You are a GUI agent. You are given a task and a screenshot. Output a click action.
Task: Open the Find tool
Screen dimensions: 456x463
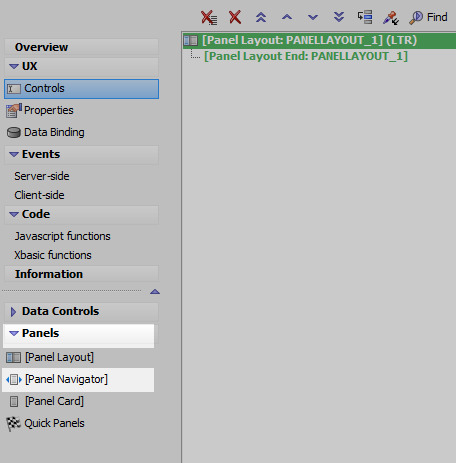(428, 17)
